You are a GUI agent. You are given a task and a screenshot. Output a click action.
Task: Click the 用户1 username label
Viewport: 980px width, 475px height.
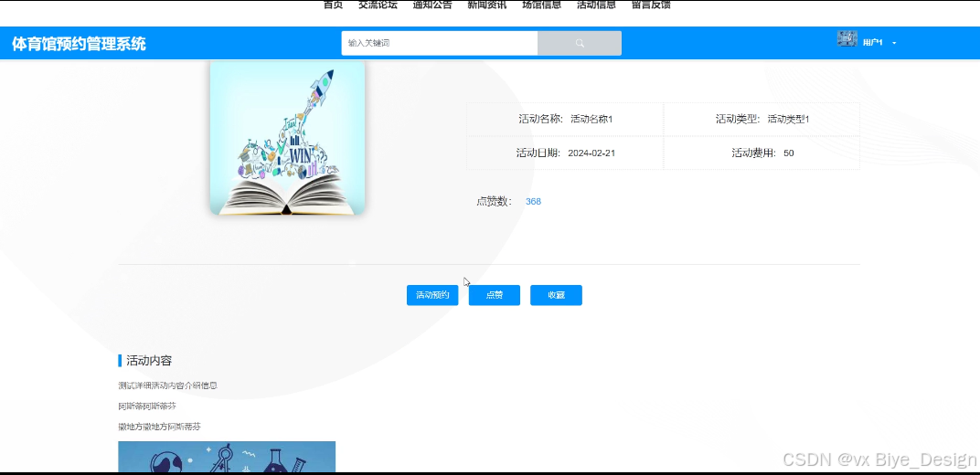coord(872,43)
